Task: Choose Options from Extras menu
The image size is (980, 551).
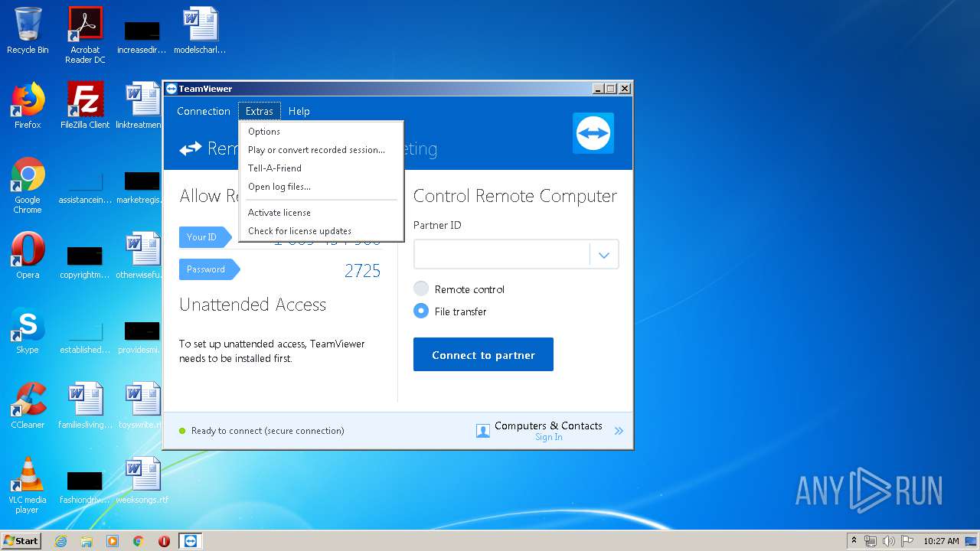Action: (322, 132)
